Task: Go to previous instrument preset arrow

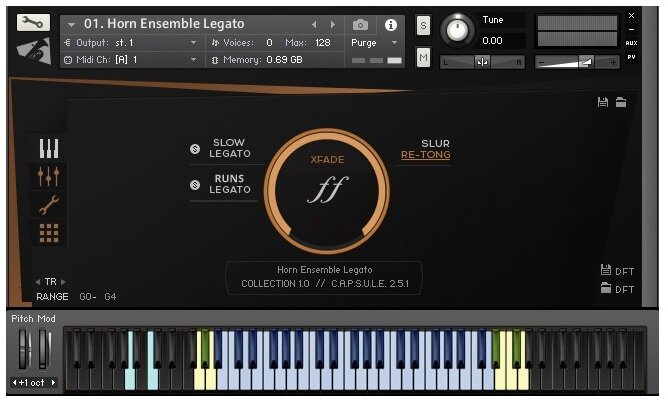Action: [x=314, y=25]
